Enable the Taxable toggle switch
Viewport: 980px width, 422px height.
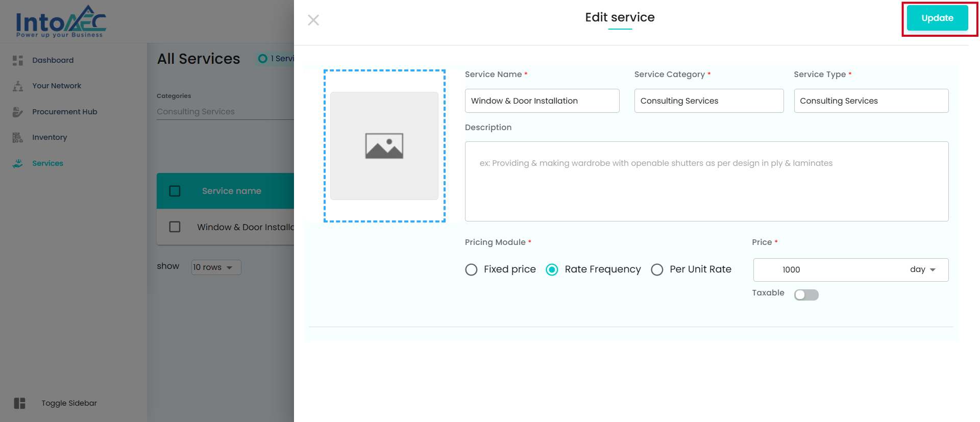point(806,295)
